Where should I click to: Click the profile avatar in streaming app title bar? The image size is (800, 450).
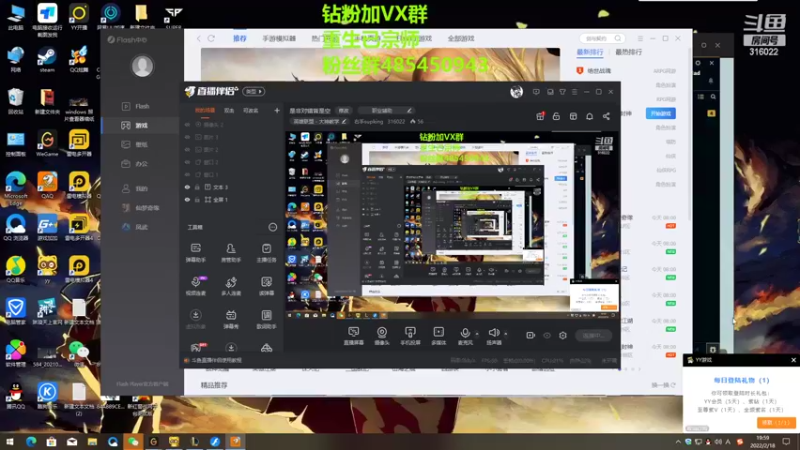click(x=516, y=91)
